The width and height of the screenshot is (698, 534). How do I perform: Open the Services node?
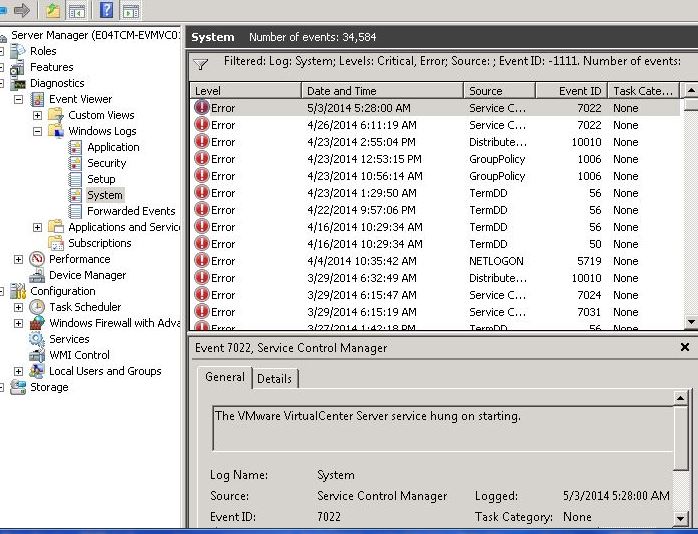69,339
